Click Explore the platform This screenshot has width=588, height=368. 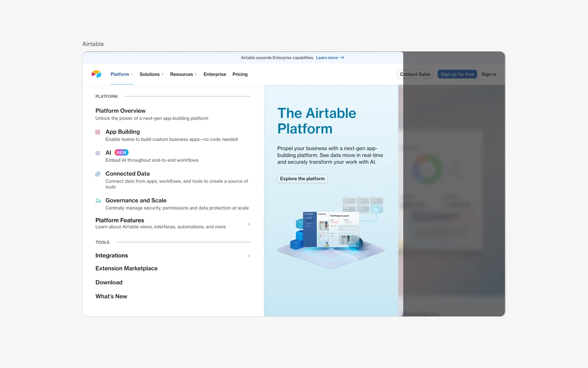[302, 178]
